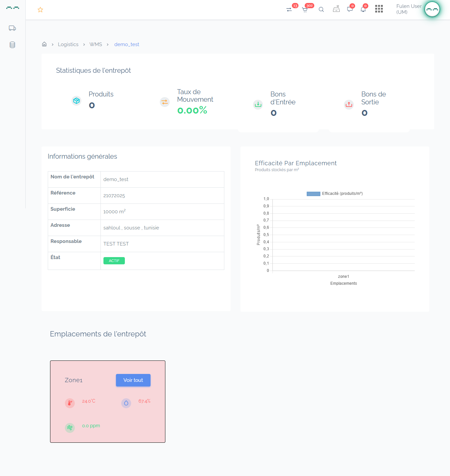Click the 0.00% movement rate value
Viewport: 450px width, 476px height.
(x=192, y=110)
